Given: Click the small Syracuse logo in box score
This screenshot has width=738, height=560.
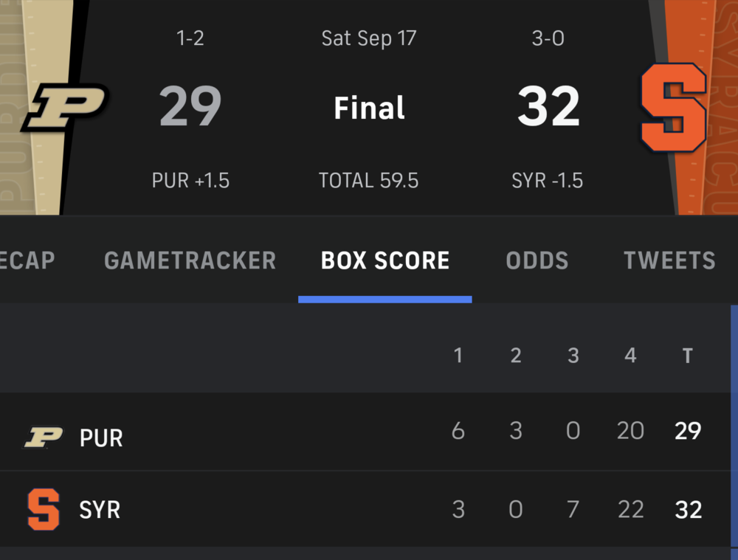Looking at the screenshot, I should [44, 510].
